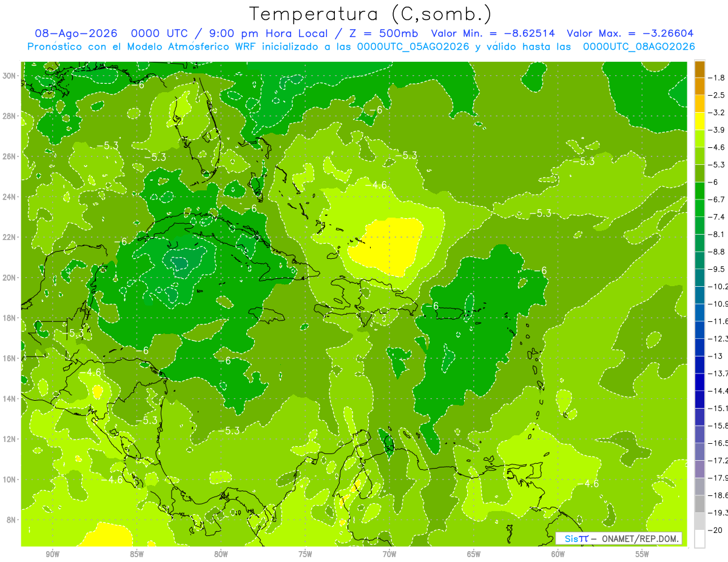Viewport: 728px width, 562px height.
Task: Click the longitude label '75W'
Action: (x=305, y=554)
